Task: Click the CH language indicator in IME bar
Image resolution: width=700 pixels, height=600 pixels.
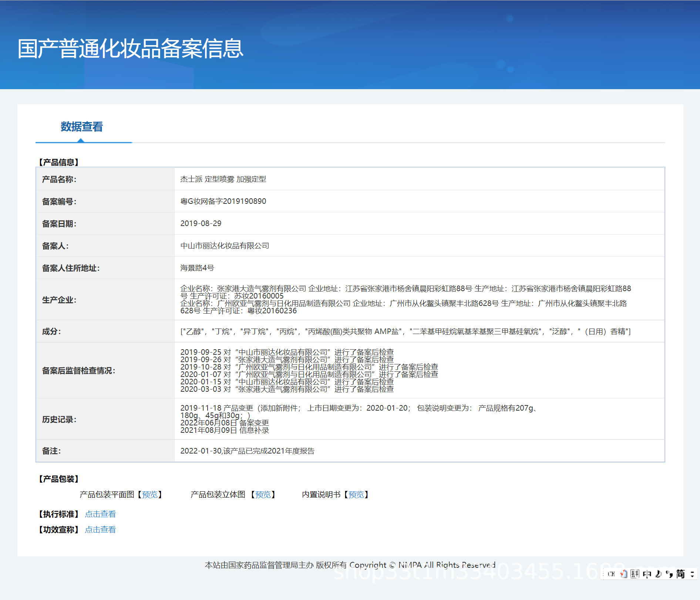Action: [x=611, y=574]
